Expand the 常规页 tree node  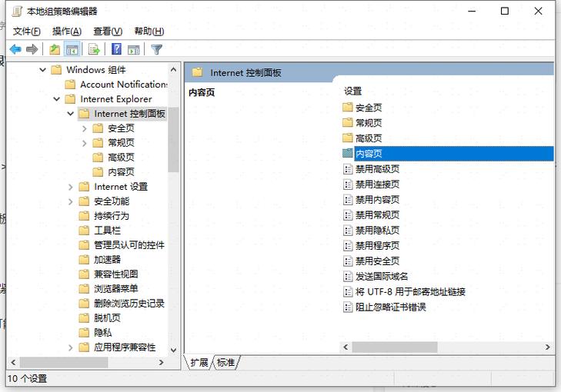point(85,143)
